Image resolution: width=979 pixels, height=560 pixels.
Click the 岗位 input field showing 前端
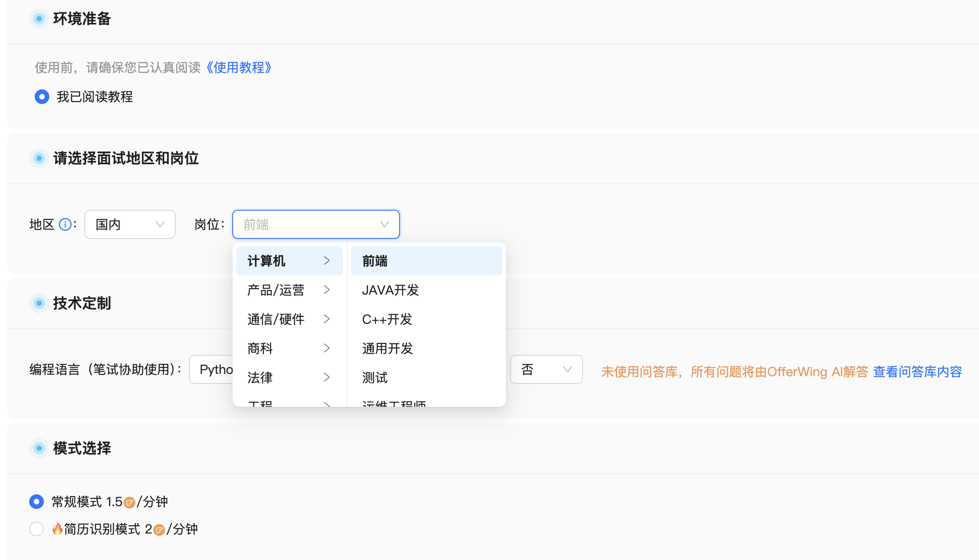click(x=316, y=224)
